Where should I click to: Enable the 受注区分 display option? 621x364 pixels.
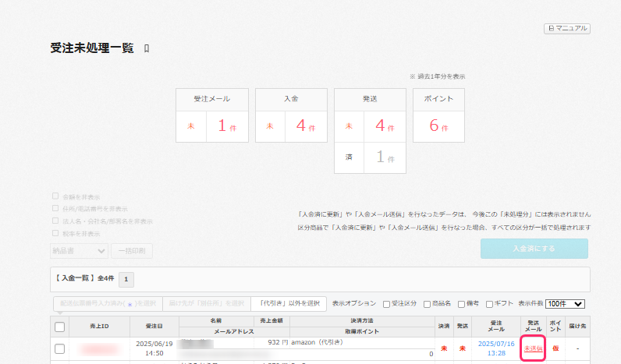coord(386,304)
